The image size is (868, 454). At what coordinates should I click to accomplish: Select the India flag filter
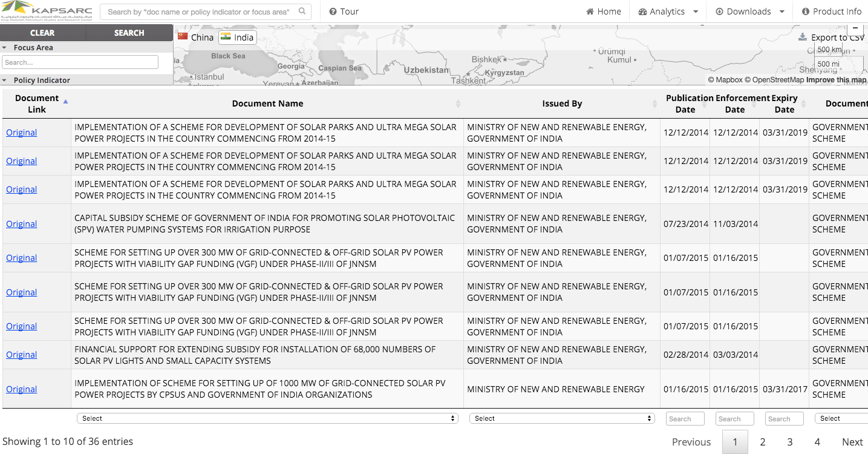pyautogui.click(x=237, y=38)
